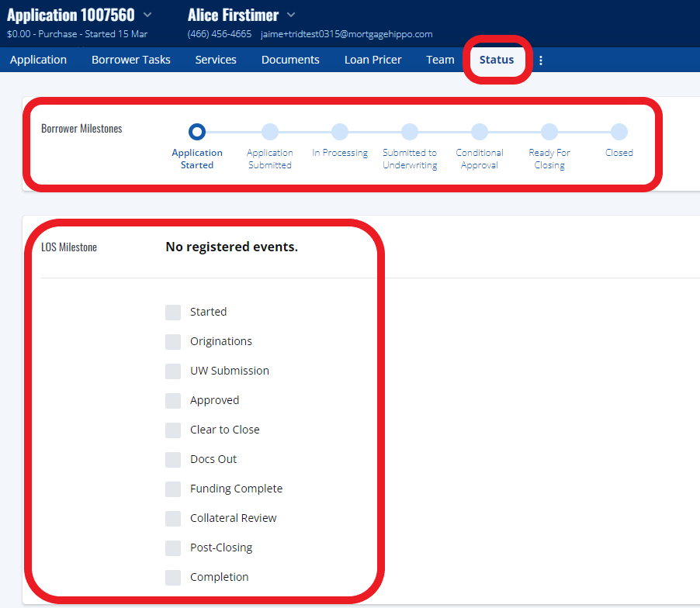This screenshot has height=608, width=700.
Task: Click the borrower email jaime+tridtest0315@mortgagehippo.com
Action: click(x=346, y=34)
